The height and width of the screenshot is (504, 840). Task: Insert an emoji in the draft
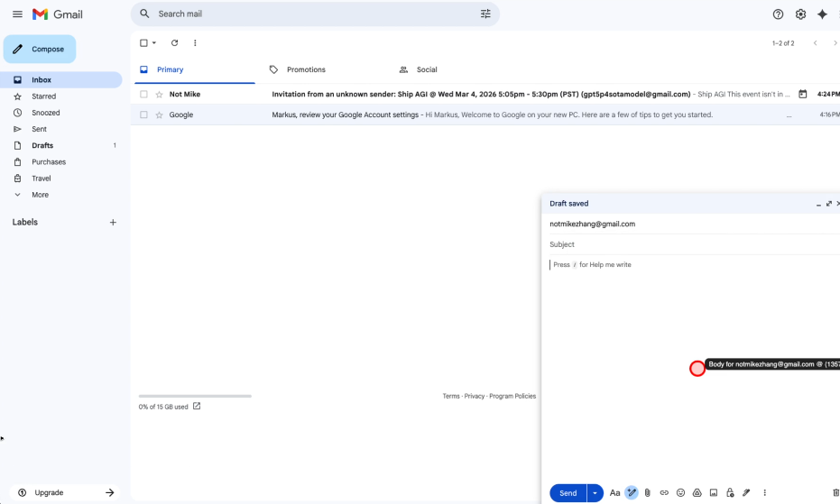point(680,493)
